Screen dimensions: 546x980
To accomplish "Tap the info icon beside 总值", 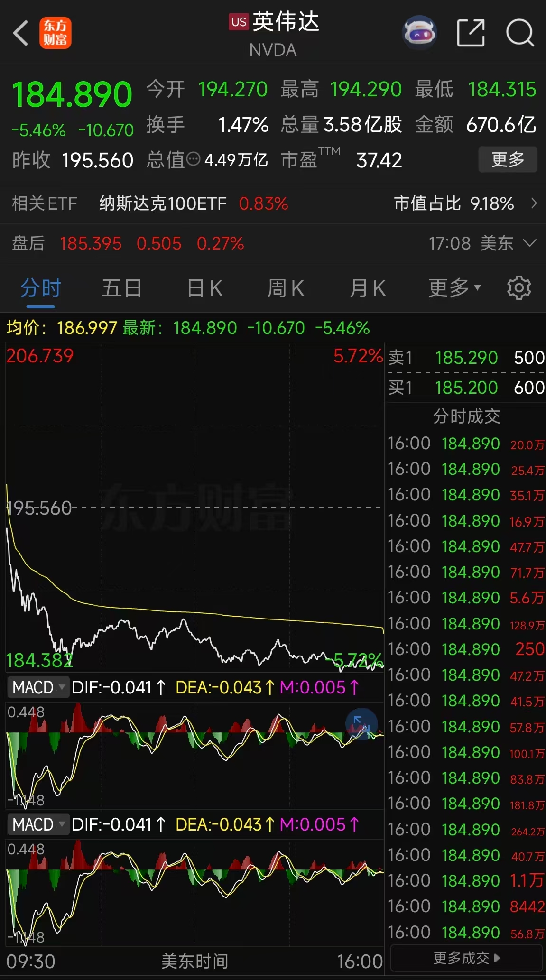I will click(193, 160).
